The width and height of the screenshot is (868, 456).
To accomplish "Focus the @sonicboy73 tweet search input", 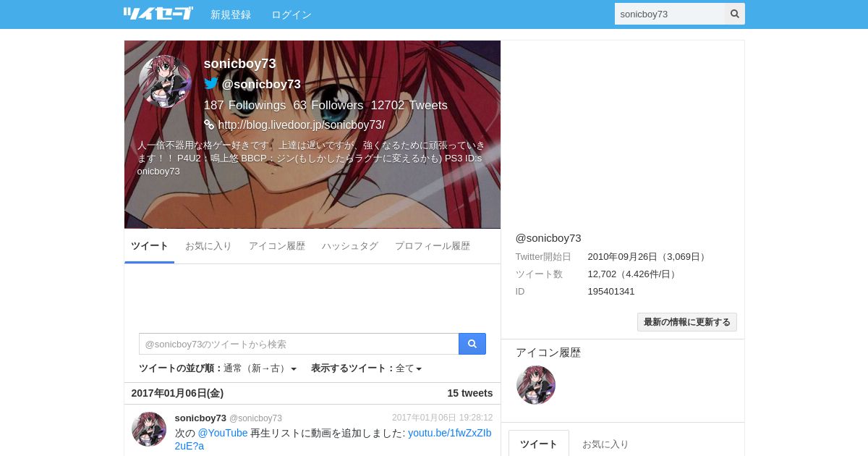I will pyautogui.click(x=299, y=344).
